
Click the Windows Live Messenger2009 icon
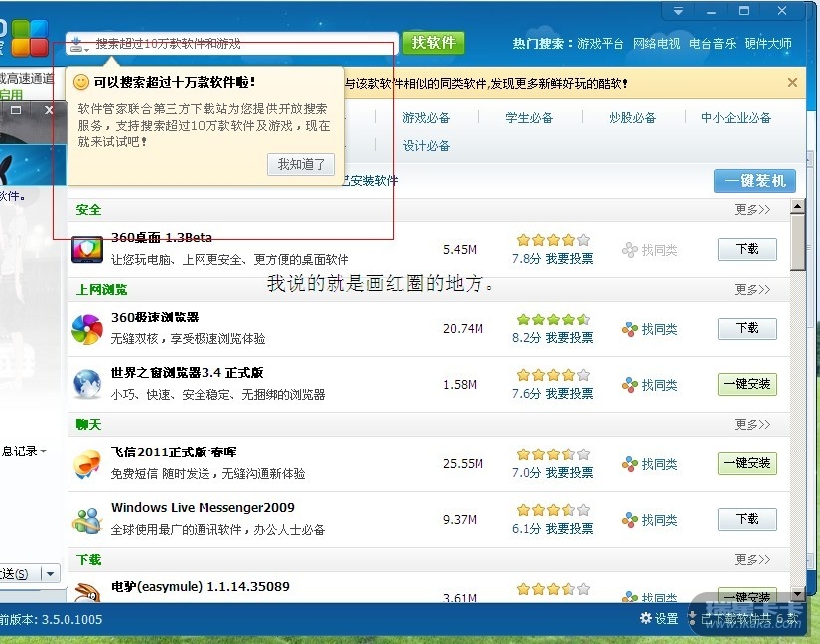tap(87, 520)
